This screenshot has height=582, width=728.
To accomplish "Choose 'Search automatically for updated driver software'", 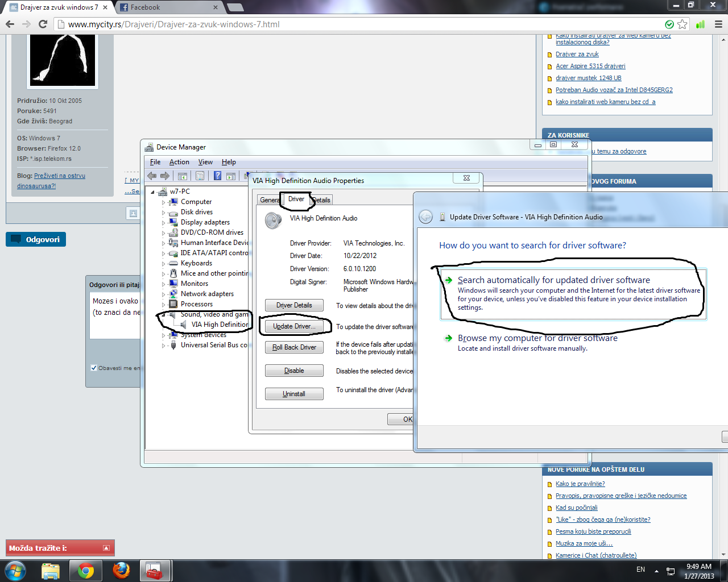I will pos(573,293).
